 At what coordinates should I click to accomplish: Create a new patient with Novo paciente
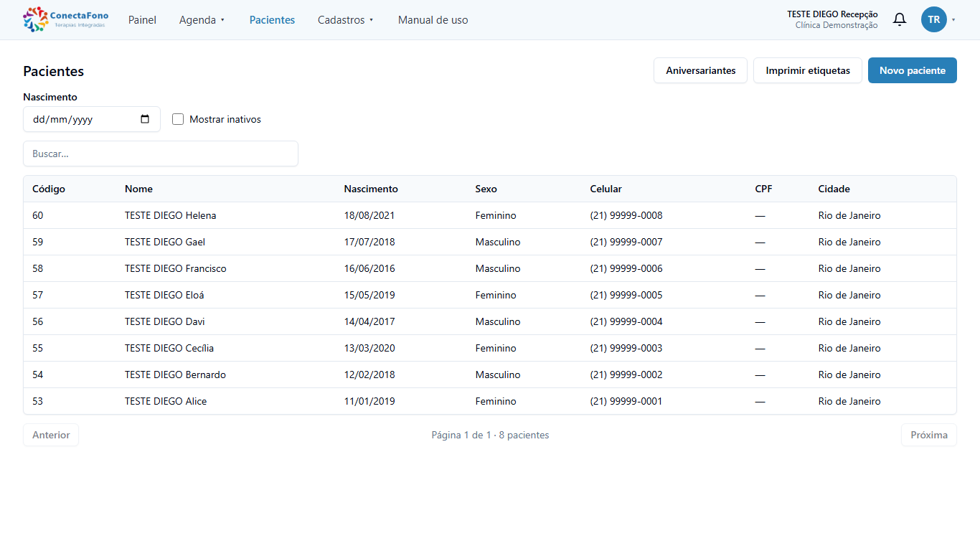click(913, 70)
